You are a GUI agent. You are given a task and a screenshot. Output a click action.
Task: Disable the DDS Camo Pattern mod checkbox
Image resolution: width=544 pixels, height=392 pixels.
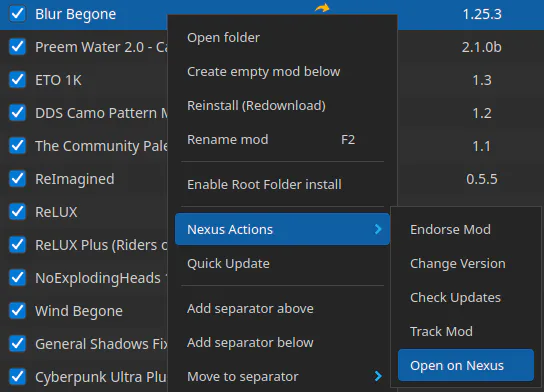(x=17, y=113)
